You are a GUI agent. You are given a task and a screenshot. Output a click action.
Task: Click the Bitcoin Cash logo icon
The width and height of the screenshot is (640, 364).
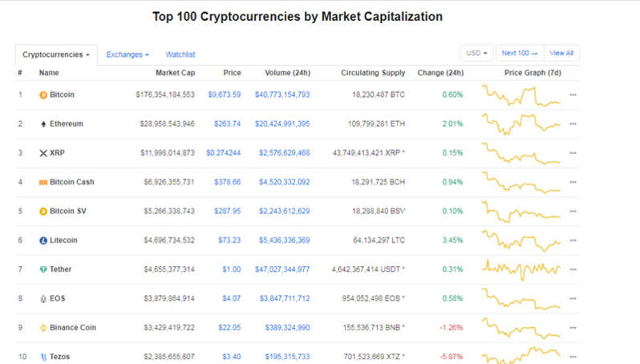[43, 182]
